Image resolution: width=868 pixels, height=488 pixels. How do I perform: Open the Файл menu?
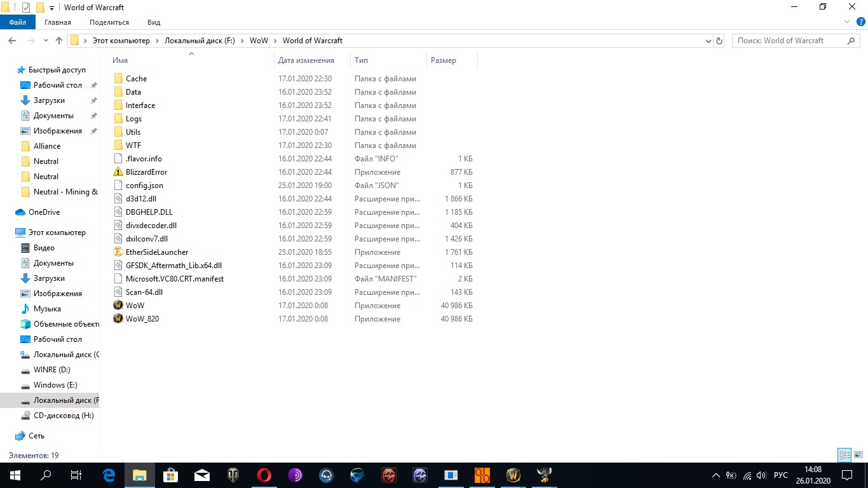click(x=17, y=22)
